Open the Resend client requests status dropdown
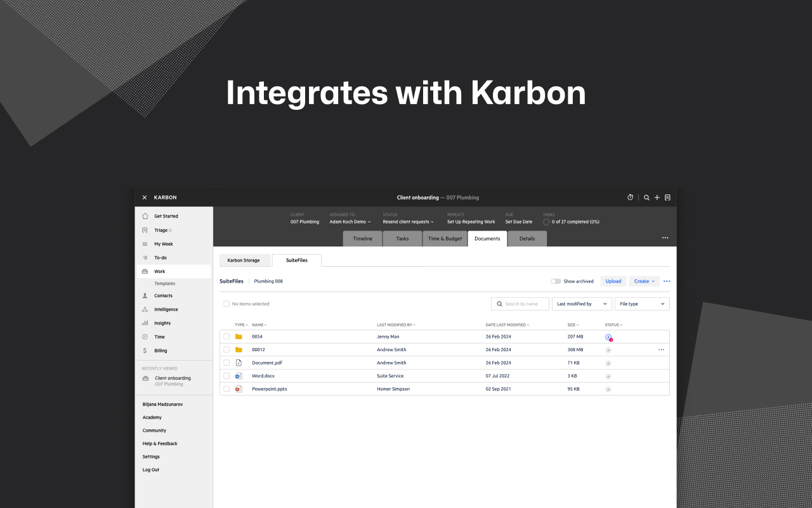 pos(408,222)
